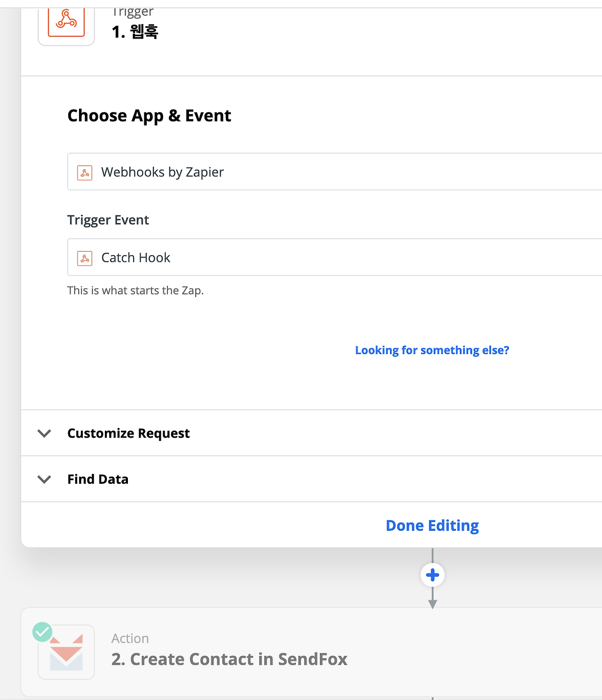This screenshot has width=602, height=700.
Task: Open the Catch Hook trigger event dropdown
Action: (334, 257)
